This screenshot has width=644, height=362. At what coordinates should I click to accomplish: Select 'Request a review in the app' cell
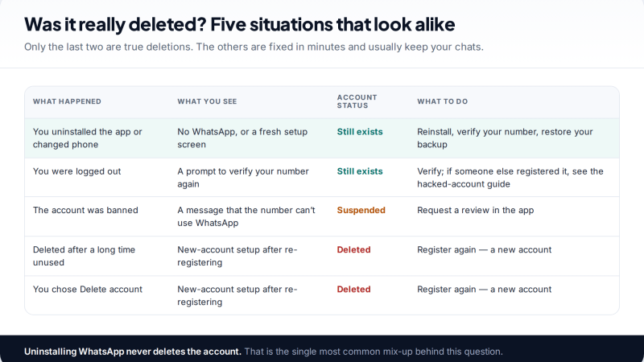click(475, 210)
